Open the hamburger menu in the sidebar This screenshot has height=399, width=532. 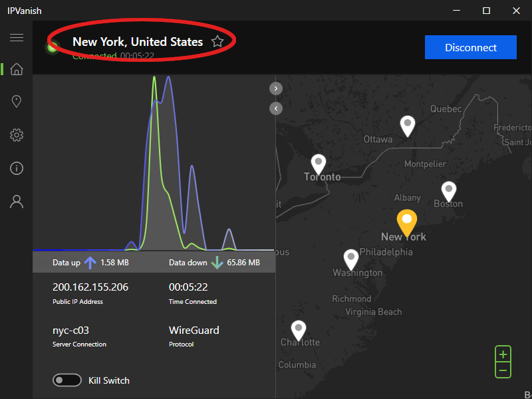tap(17, 37)
